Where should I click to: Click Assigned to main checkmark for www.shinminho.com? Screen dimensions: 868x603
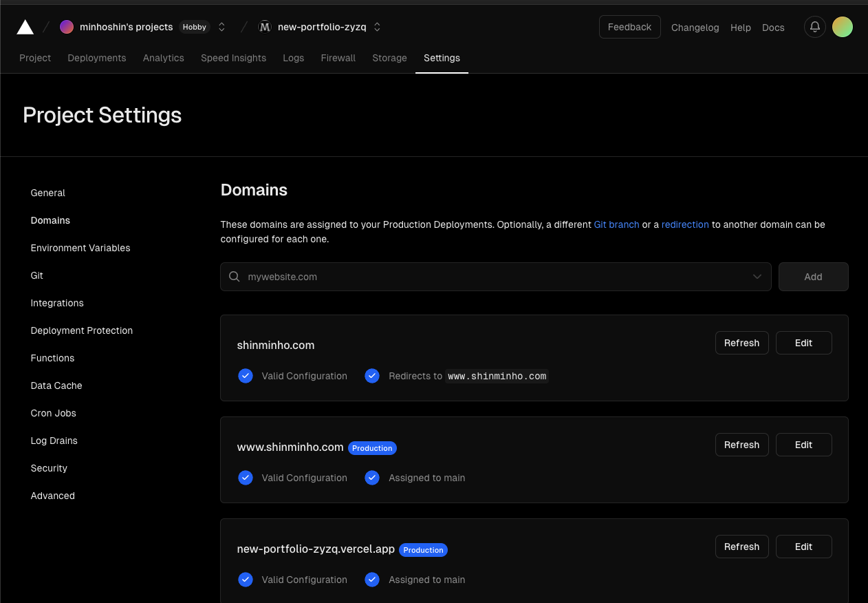372,478
